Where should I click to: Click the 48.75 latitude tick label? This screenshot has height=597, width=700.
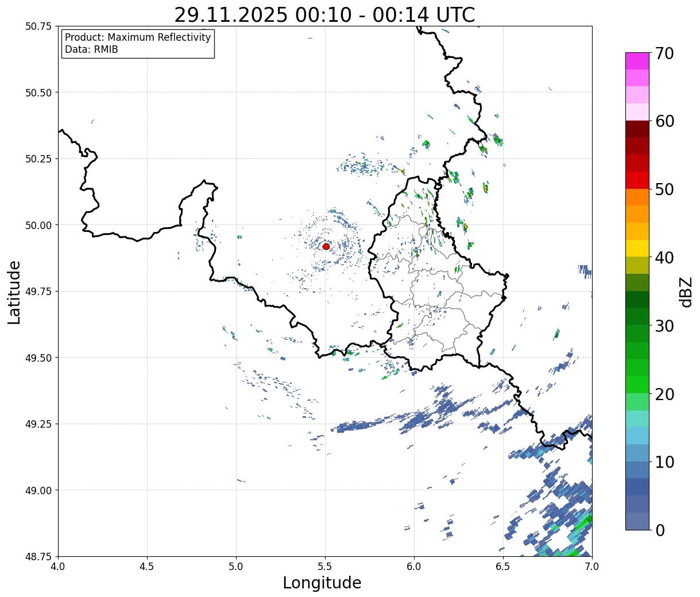click(39, 556)
